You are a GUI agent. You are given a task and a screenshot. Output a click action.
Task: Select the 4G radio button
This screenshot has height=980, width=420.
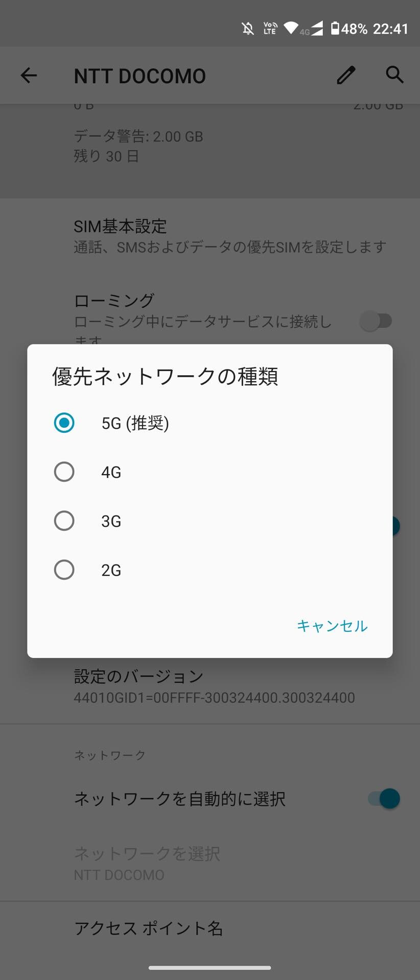point(64,472)
